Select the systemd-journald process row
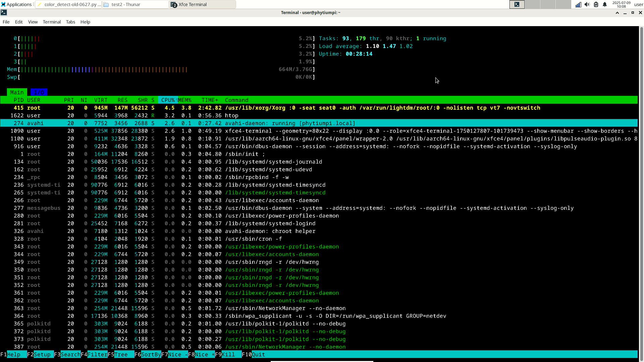This screenshot has height=362, width=644. [x=319, y=162]
